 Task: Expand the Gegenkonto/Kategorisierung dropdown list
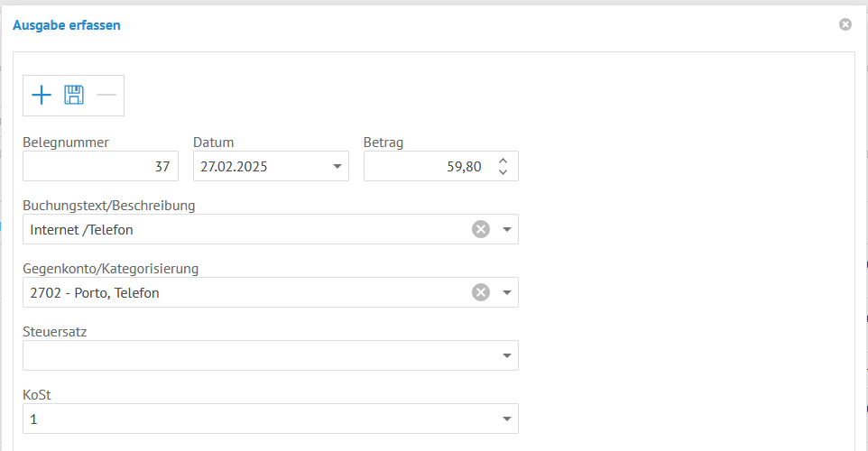pos(507,292)
